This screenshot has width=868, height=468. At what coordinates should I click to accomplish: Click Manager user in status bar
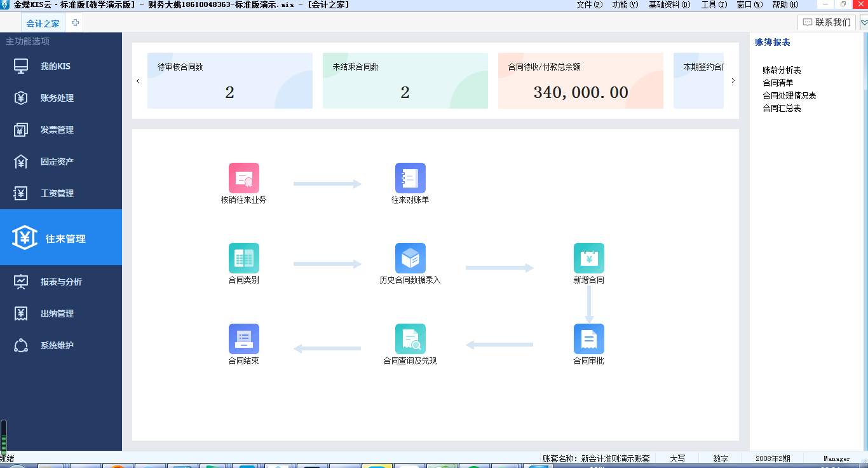837,458
